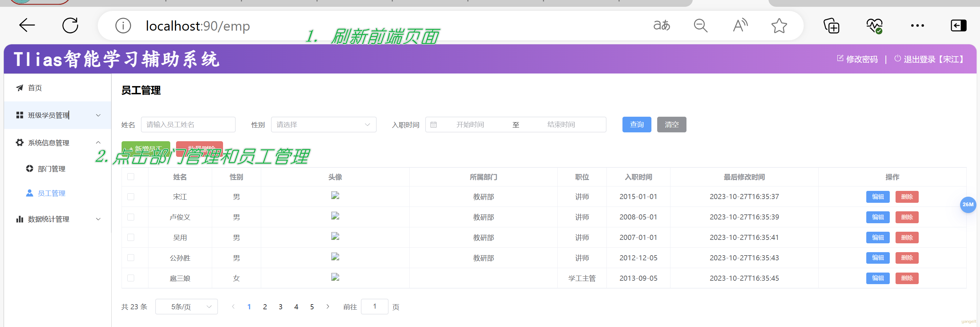Check the row checkbox for 吴用

[x=131, y=237]
